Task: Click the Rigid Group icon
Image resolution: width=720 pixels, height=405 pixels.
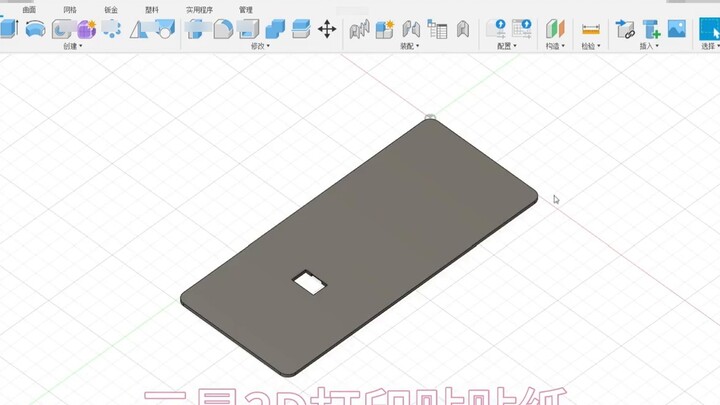Action: [463, 29]
